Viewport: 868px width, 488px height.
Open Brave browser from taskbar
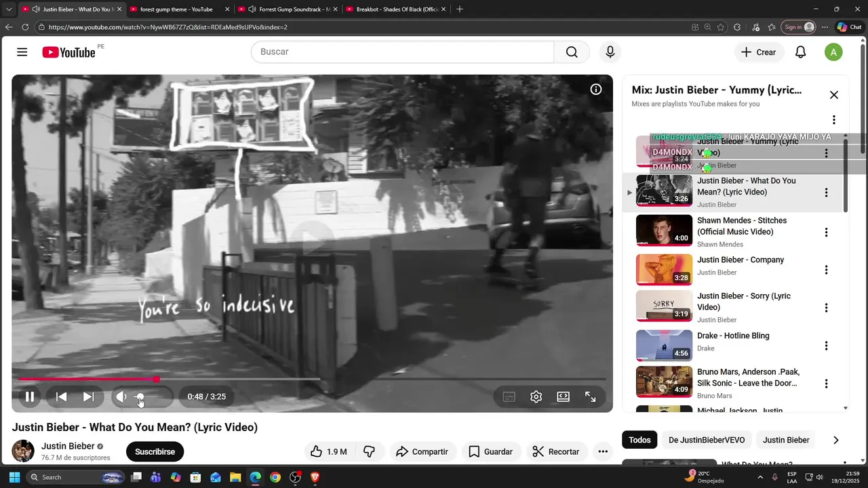click(315, 477)
